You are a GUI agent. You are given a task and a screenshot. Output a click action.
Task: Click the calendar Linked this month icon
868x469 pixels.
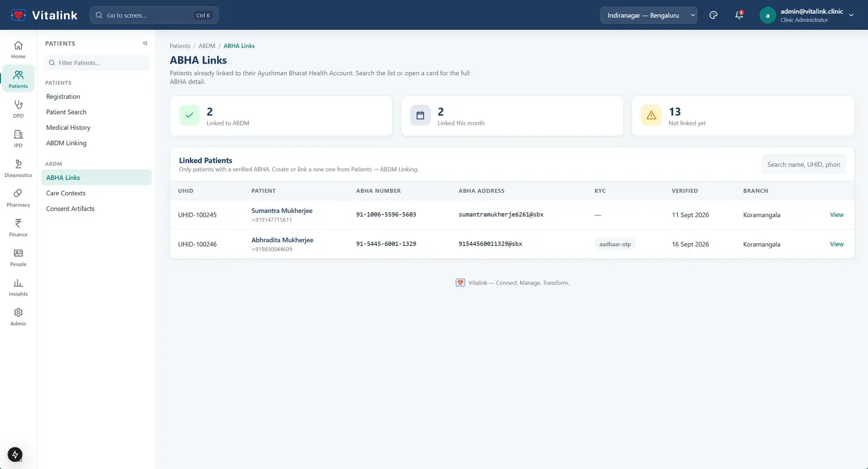pyautogui.click(x=420, y=115)
